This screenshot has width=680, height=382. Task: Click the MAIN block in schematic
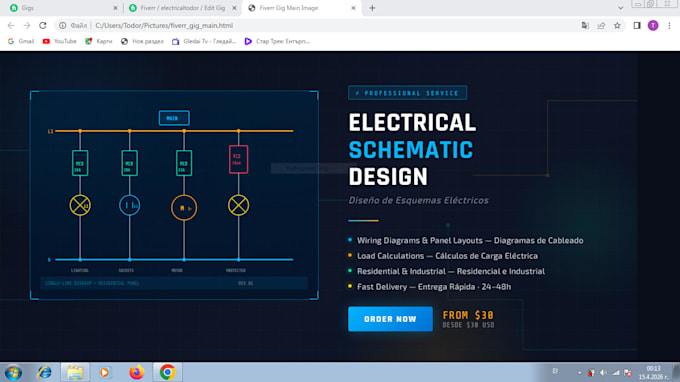click(173, 118)
